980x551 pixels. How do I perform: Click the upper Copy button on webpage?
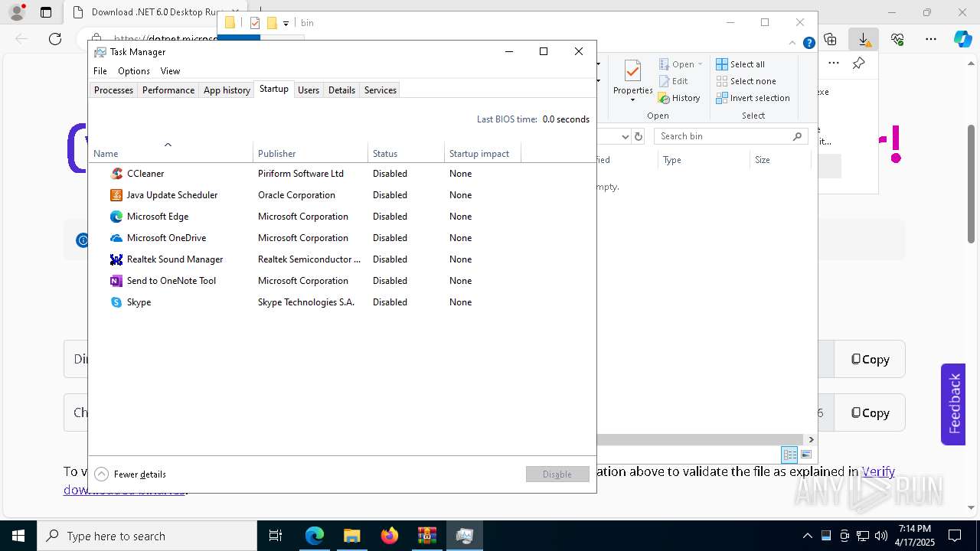click(x=870, y=360)
